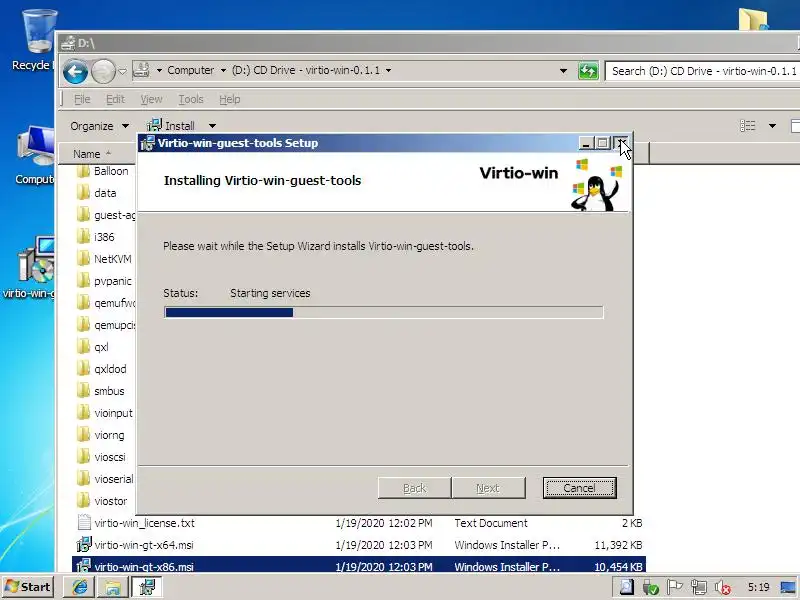The height and width of the screenshot is (600, 800).
Task: Select the qemufwcfg folder
Action: click(x=105, y=303)
